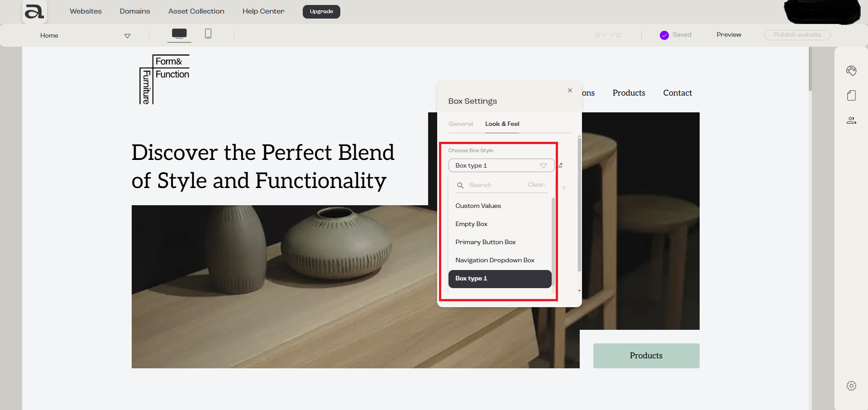This screenshot has height=410, width=868.
Task: Open the Help Center menu
Action: 263,11
